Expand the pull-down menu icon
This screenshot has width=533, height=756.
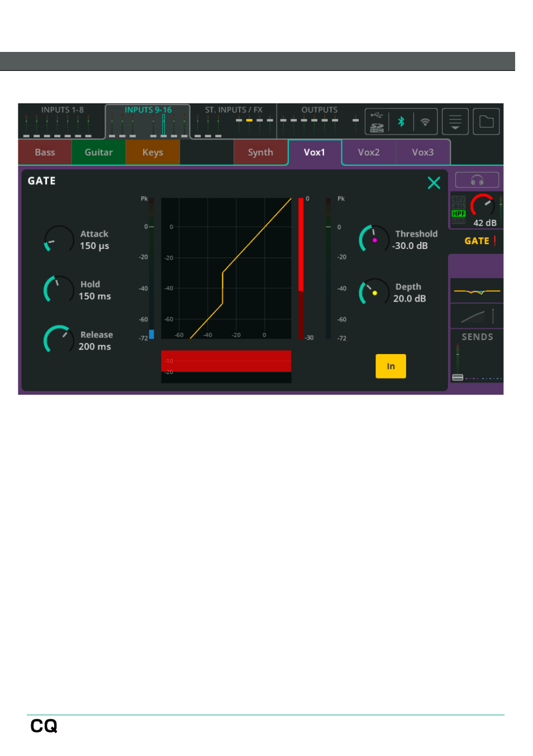(455, 122)
